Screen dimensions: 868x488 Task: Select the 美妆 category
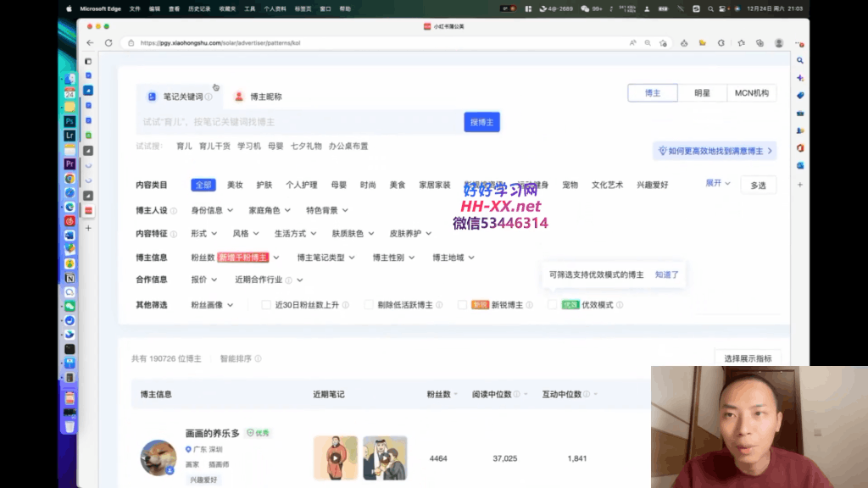click(x=235, y=186)
